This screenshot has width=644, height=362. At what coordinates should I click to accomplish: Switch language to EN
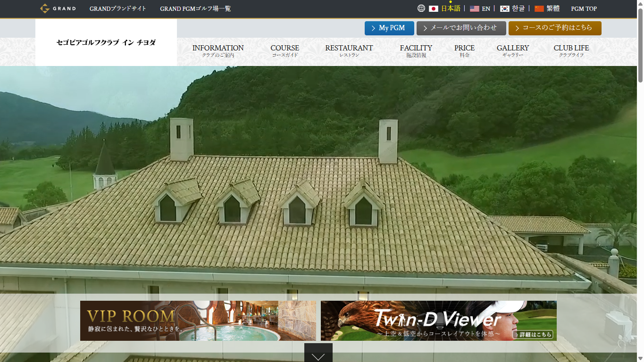tap(486, 8)
